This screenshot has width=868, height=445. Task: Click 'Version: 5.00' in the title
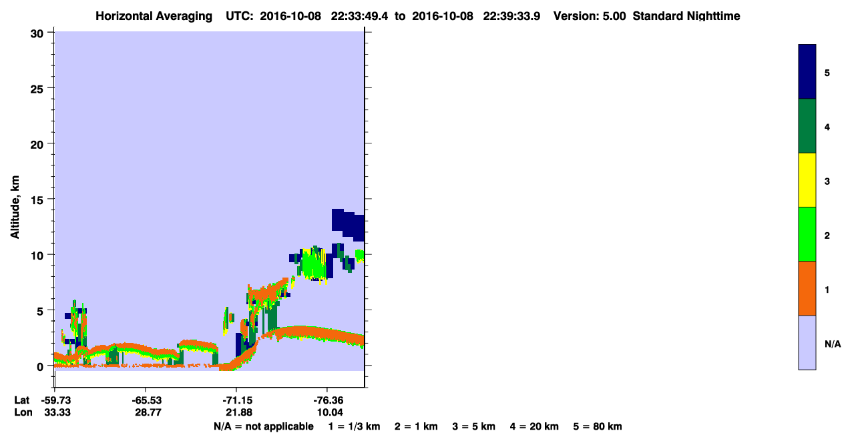590,16
